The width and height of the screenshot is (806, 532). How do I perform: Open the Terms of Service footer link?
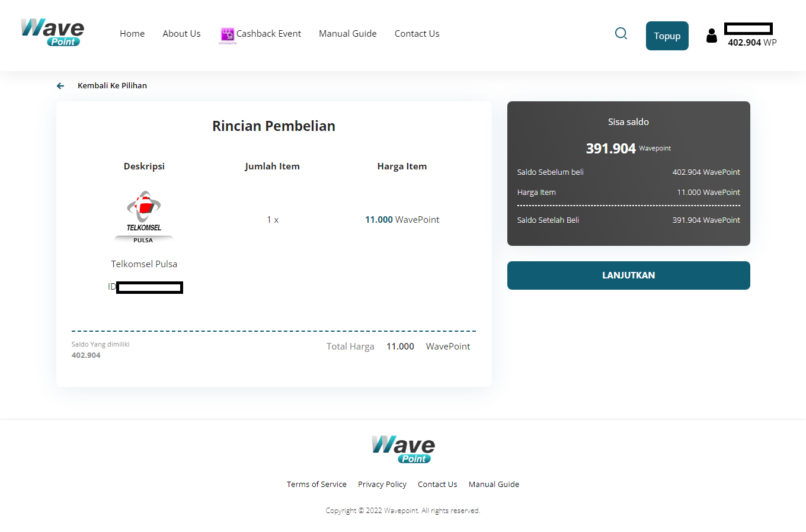pos(316,485)
